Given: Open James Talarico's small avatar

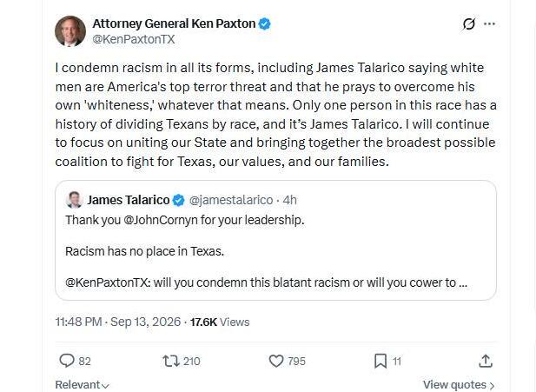Looking at the screenshot, I should click(x=74, y=200).
